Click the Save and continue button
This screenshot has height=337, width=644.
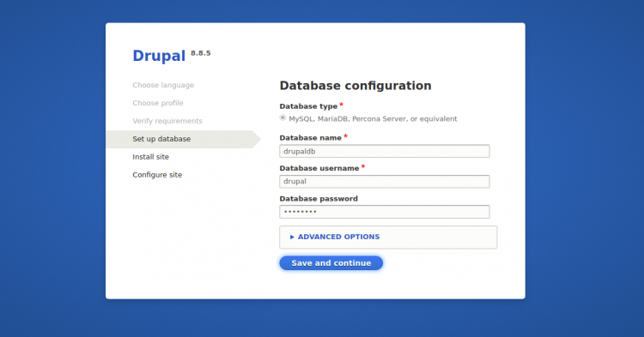331,263
